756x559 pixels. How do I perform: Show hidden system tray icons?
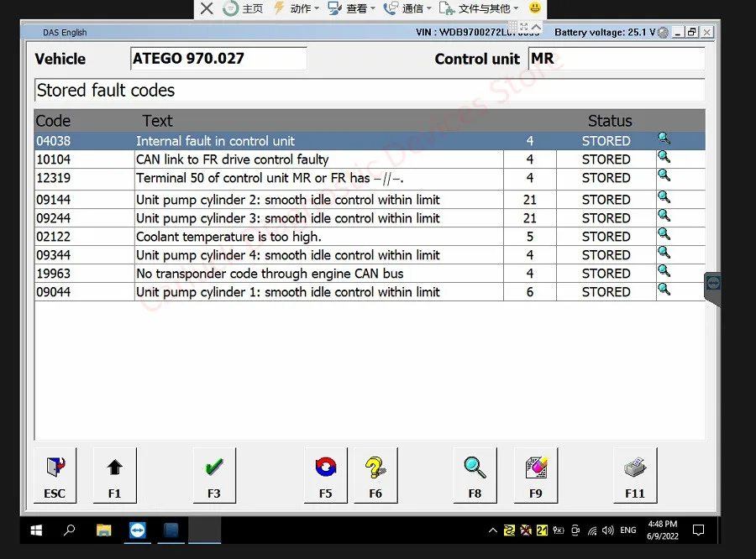pos(493,530)
